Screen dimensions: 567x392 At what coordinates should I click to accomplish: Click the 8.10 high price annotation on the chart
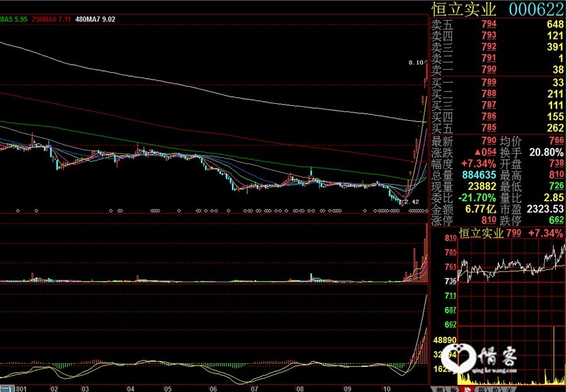(416, 63)
